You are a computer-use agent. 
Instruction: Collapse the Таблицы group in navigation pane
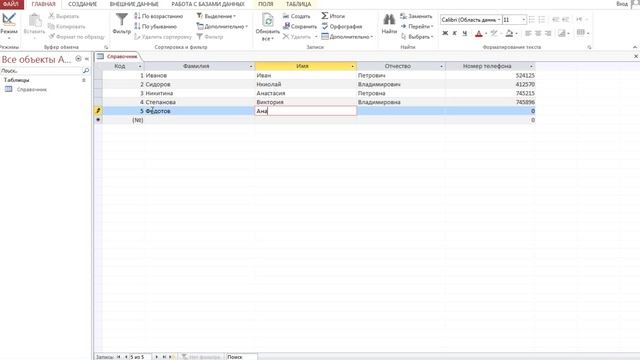click(x=84, y=80)
